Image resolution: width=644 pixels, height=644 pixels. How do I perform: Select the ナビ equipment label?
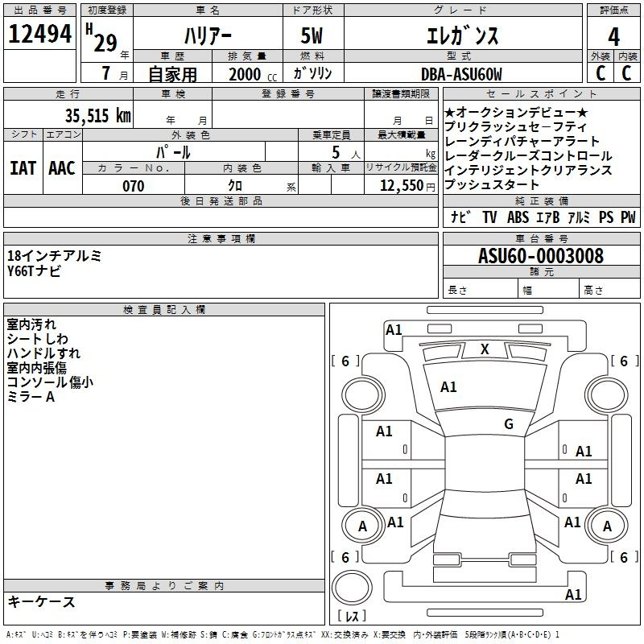pos(461,217)
